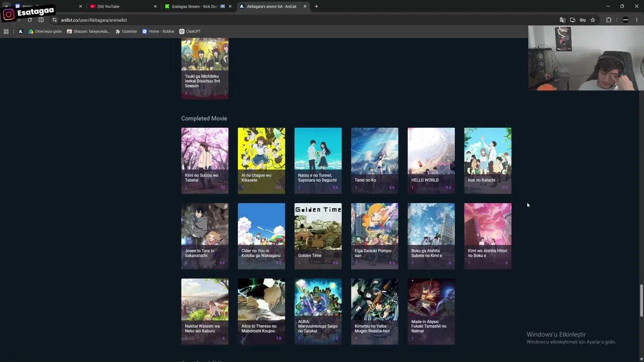The height and width of the screenshot is (362, 644).
Task: Open the Uzantılar bookmark
Action: (x=126, y=31)
